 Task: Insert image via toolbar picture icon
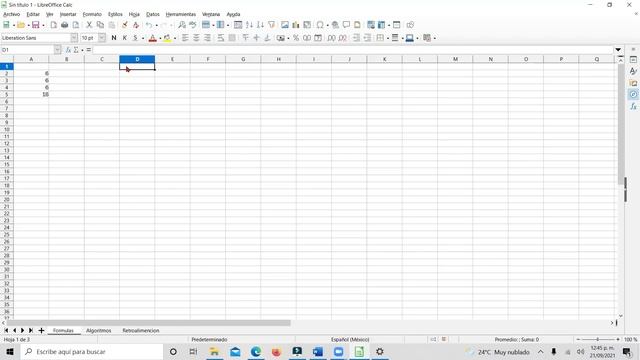click(285, 25)
